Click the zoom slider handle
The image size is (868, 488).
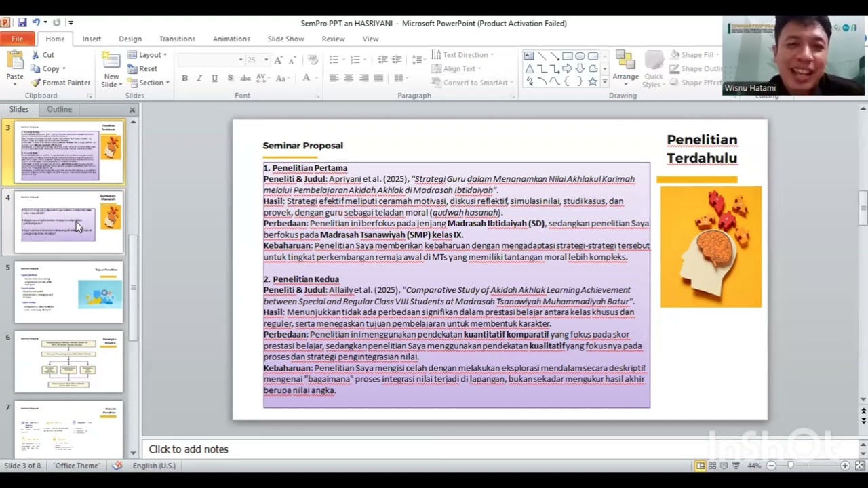(x=790, y=466)
